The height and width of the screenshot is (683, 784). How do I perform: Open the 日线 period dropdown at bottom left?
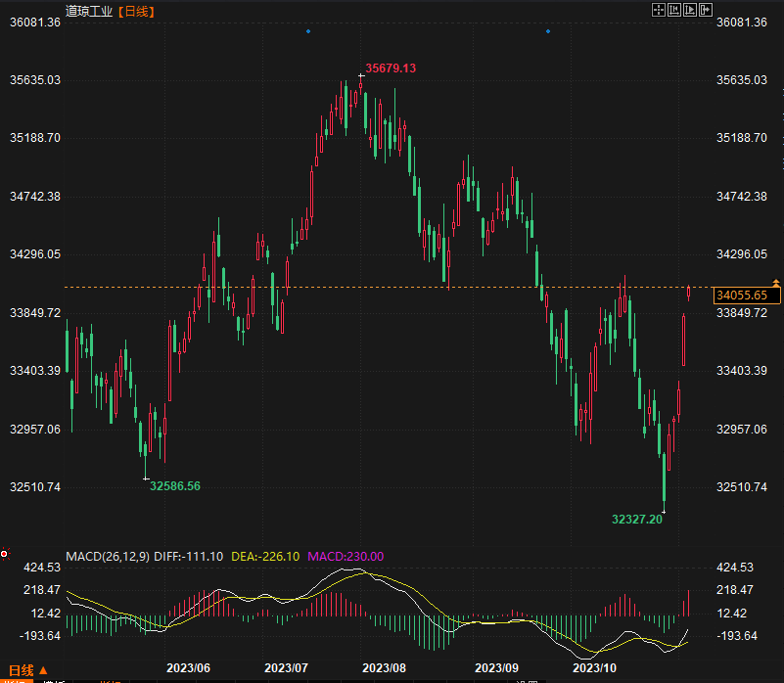click(x=27, y=670)
